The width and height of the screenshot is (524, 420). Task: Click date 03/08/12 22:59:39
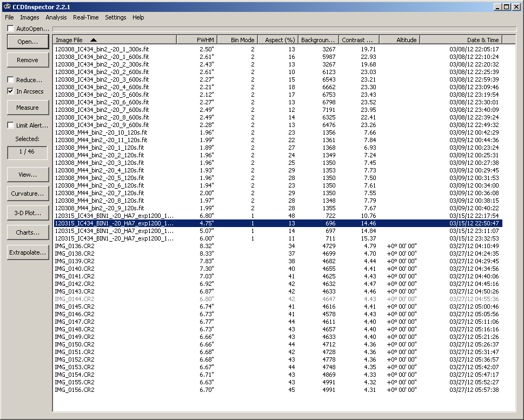point(474,79)
